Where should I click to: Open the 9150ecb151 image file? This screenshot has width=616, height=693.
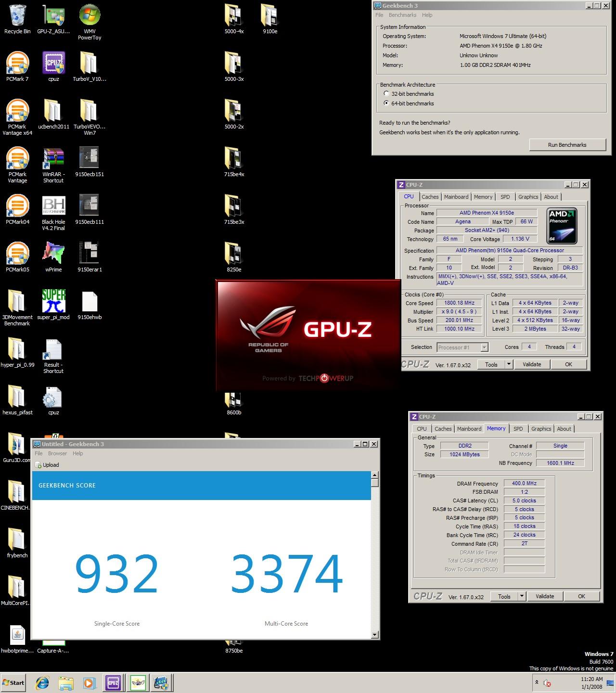coord(90,162)
